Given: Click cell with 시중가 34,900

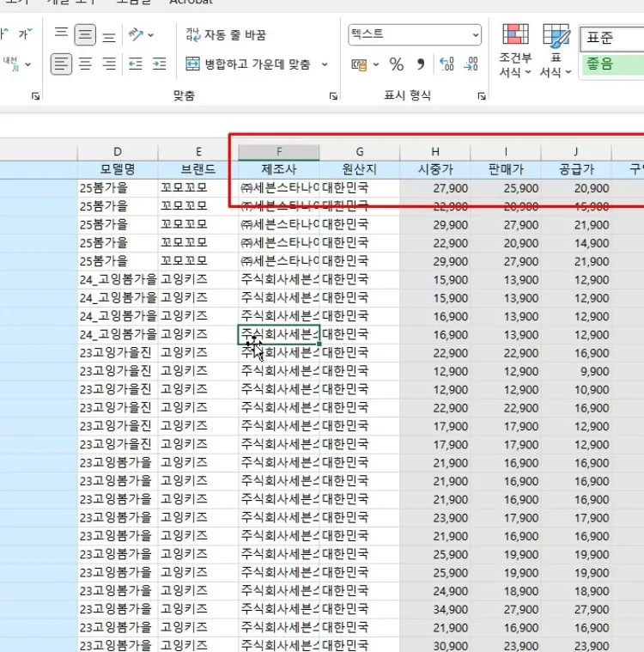Looking at the screenshot, I should pyautogui.click(x=435, y=610).
